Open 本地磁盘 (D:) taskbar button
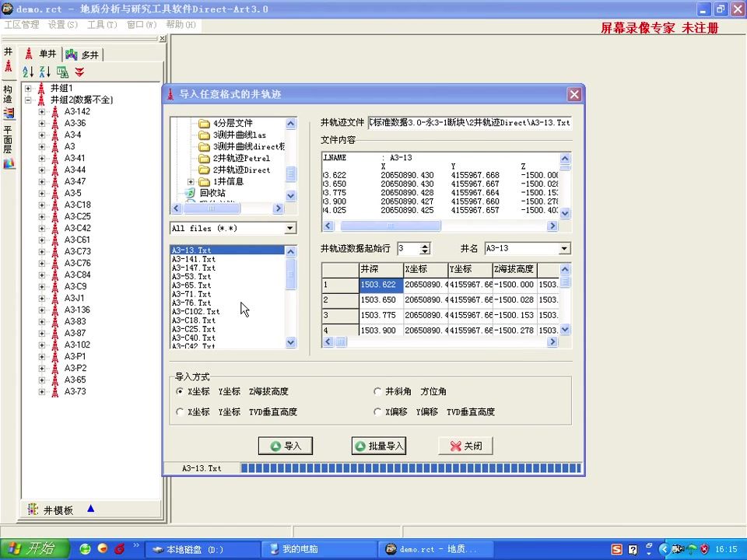The image size is (747, 560). (202, 550)
